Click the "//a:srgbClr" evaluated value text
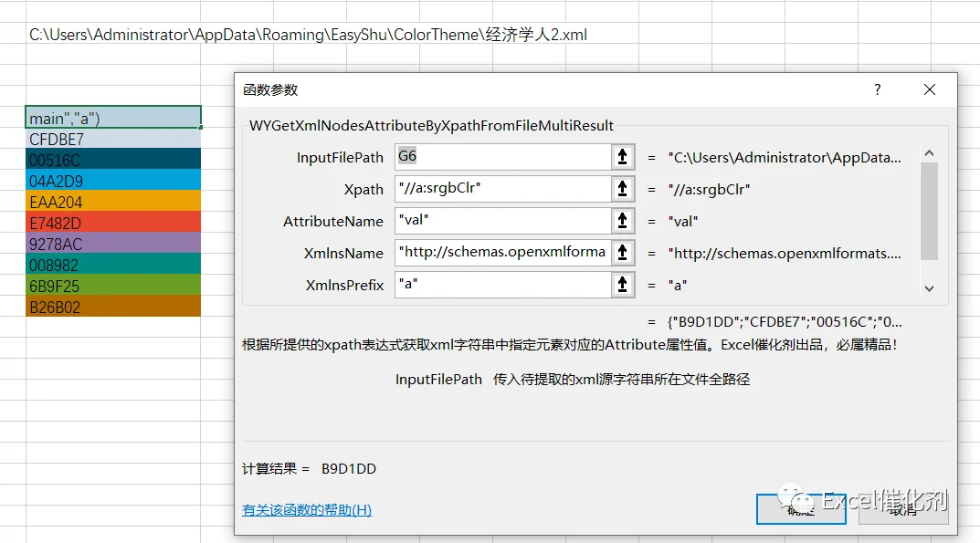Screen dimensions: 980x543 tap(709, 189)
